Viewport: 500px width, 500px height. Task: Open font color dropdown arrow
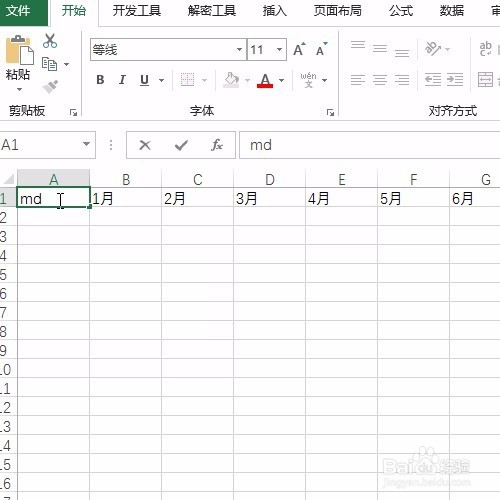tap(281, 80)
